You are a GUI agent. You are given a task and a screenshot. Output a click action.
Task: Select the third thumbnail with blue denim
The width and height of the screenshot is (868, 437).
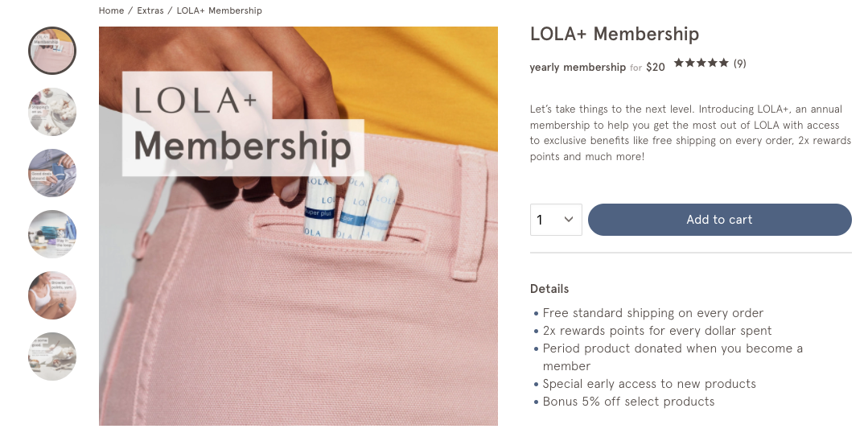click(x=52, y=173)
